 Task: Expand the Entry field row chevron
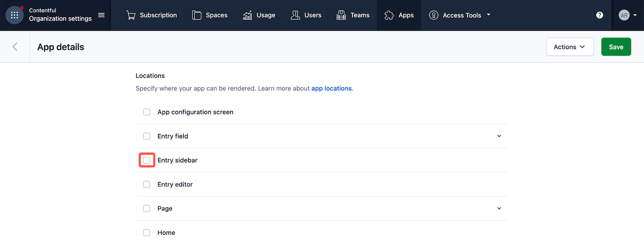coord(499,136)
